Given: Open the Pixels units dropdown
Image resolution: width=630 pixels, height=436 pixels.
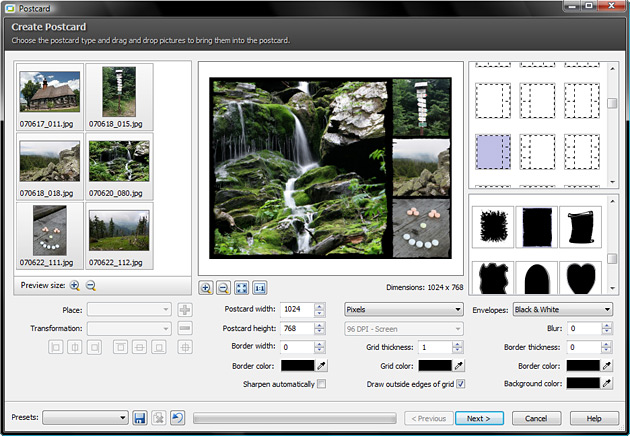Looking at the screenshot, I should (x=404, y=309).
